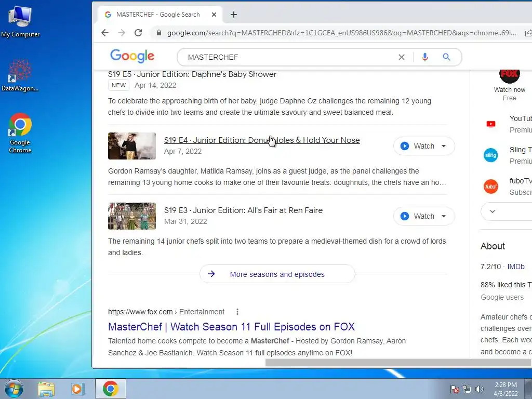Open a new Chrome tab with the plus button

tap(233, 15)
